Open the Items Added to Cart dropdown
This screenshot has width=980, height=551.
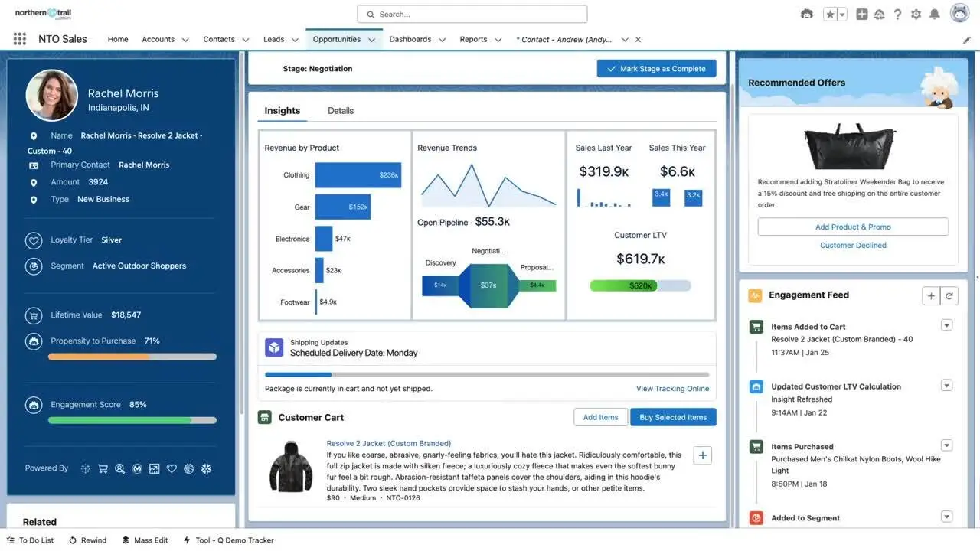click(x=946, y=324)
